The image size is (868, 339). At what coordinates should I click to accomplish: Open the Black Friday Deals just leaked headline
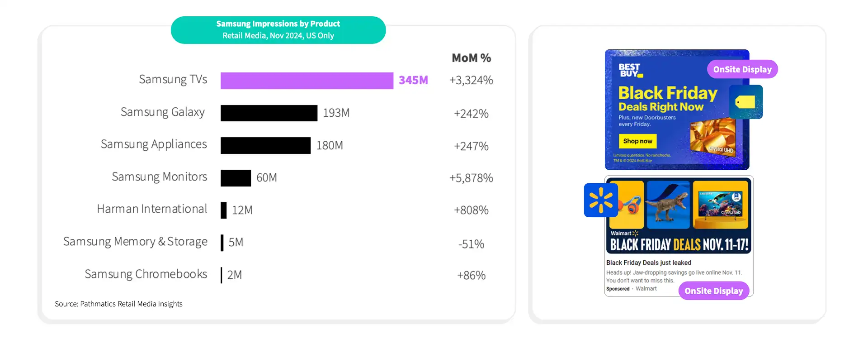(x=648, y=263)
